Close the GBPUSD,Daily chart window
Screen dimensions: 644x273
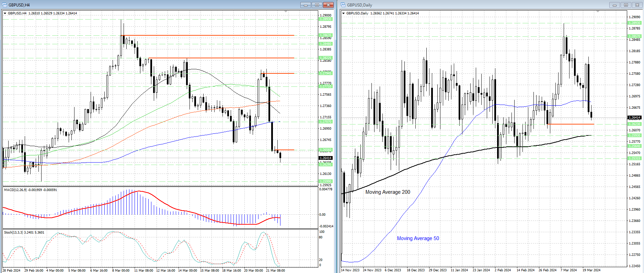[637, 5]
